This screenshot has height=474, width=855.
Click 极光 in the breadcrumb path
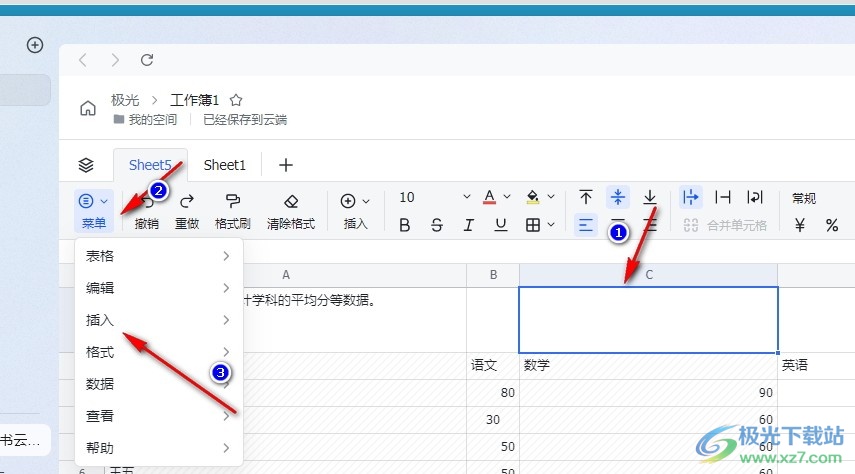tap(125, 100)
